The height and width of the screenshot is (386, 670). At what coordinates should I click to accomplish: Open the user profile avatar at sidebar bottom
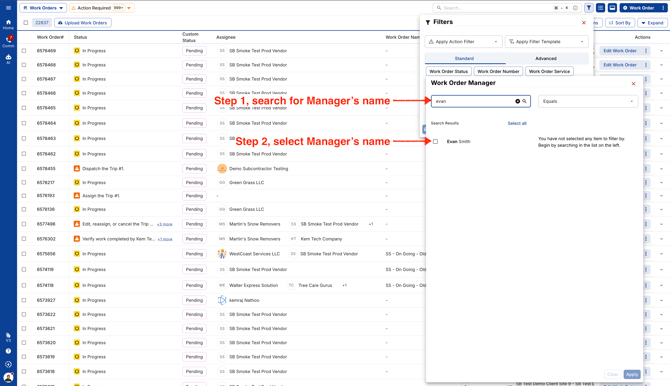coord(8,377)
